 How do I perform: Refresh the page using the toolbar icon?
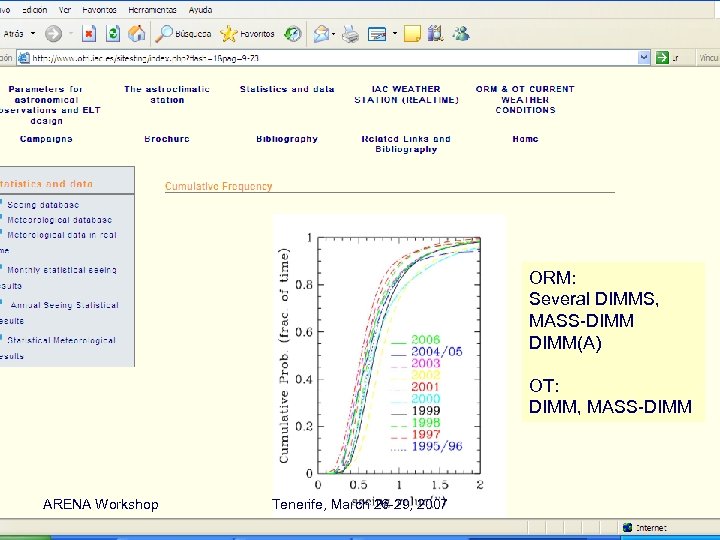113,33
